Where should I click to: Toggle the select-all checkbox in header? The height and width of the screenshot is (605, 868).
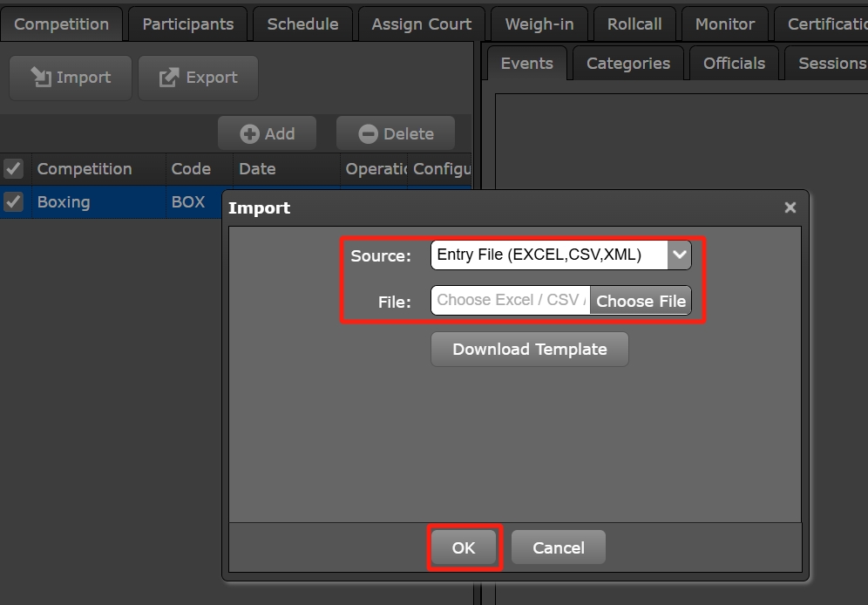click(14, 168)
